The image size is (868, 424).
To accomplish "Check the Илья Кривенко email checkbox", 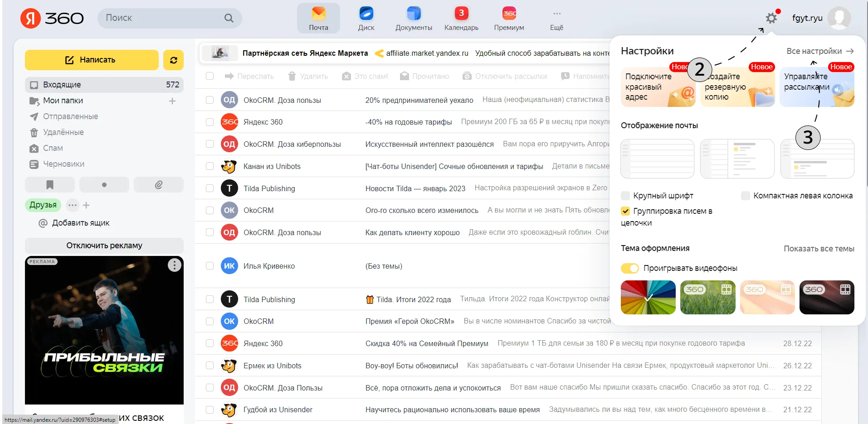I will pyautogui.click(x=210, y=266).
